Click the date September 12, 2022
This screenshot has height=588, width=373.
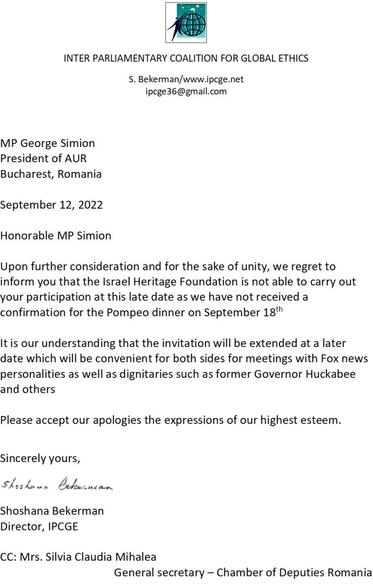(51, 205)
